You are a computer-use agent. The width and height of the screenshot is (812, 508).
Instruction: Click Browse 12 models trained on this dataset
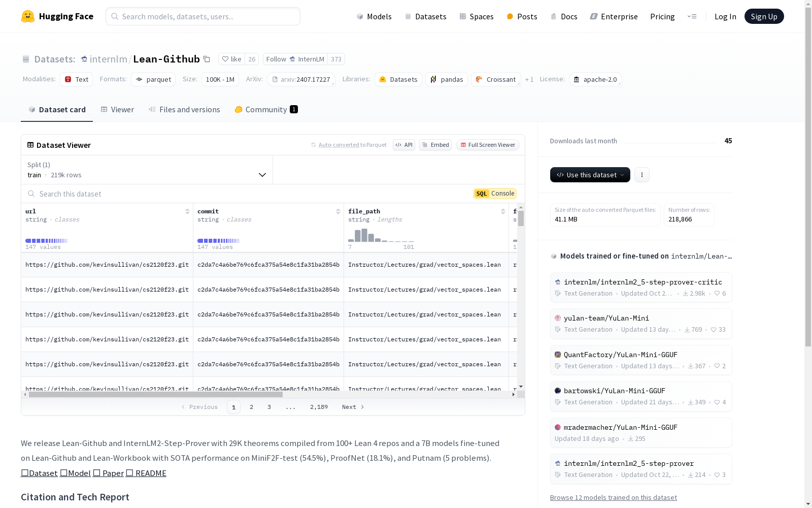tap(613, 497)
